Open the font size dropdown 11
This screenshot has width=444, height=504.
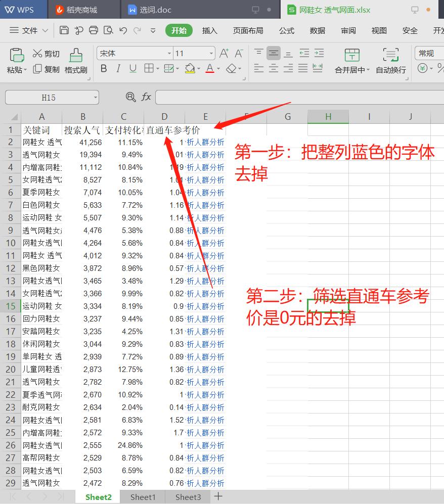pyautogui.click(x=211, y=54)
